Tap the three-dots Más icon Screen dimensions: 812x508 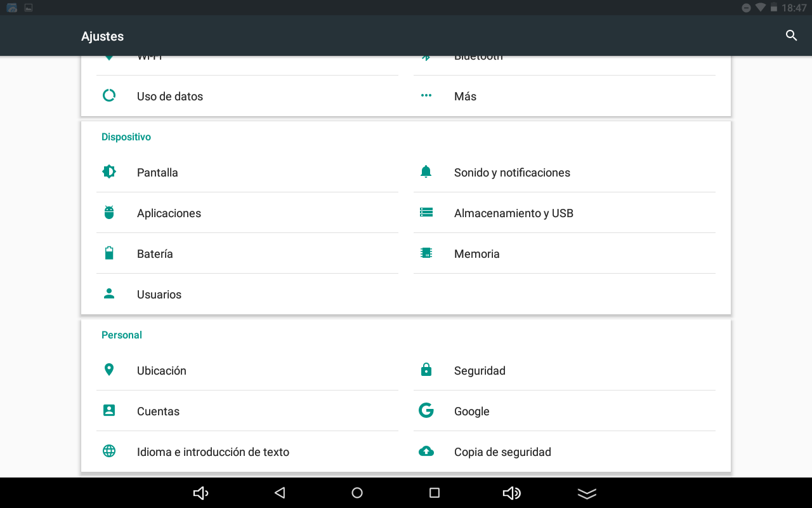(x=426, y=95)
